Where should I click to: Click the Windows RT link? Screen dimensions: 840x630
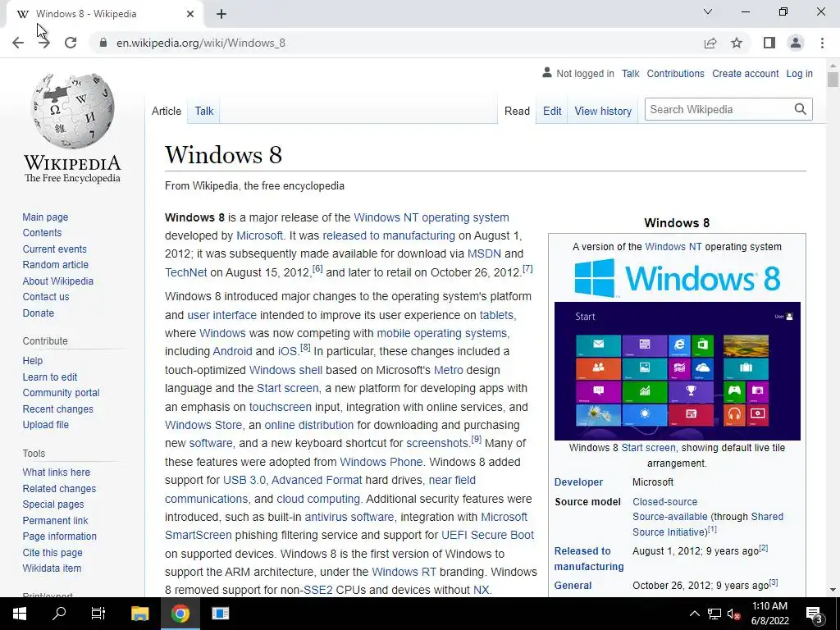tap(404, 572)
